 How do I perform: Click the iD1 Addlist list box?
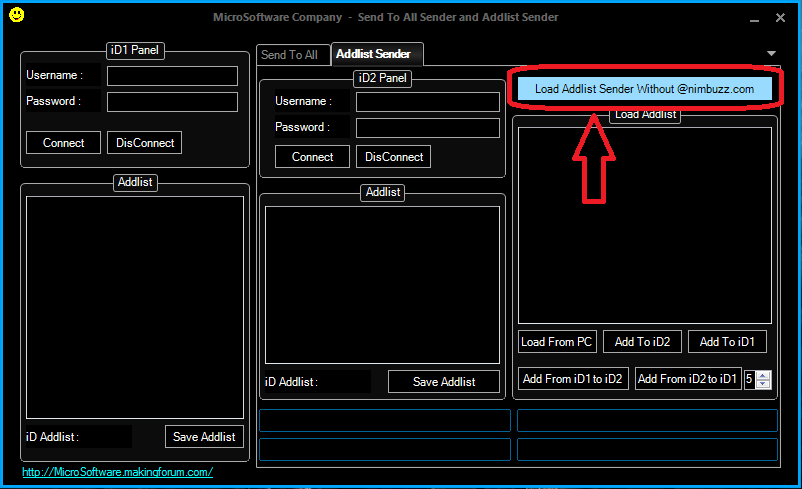click(x=135, y=307)
